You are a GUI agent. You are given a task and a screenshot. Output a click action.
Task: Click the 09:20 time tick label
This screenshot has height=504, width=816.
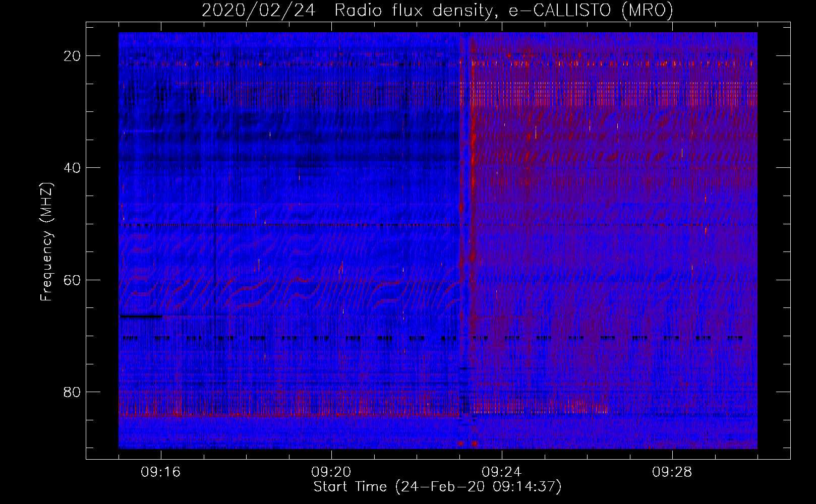(331, 472)
